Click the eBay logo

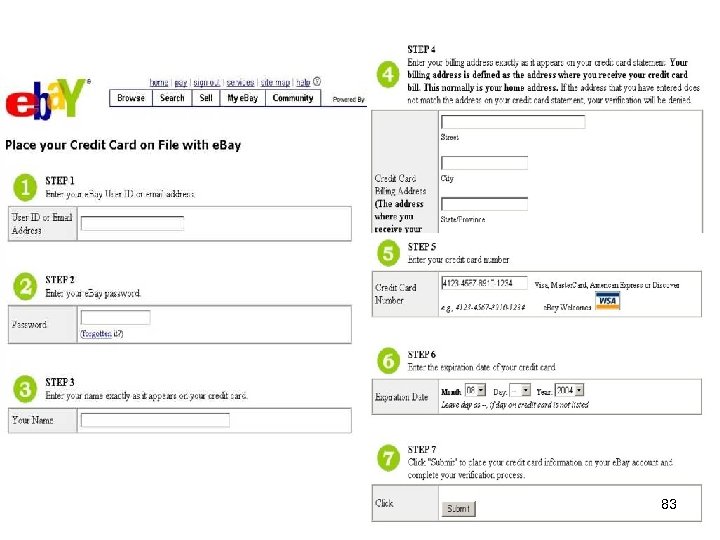point(47,98)
